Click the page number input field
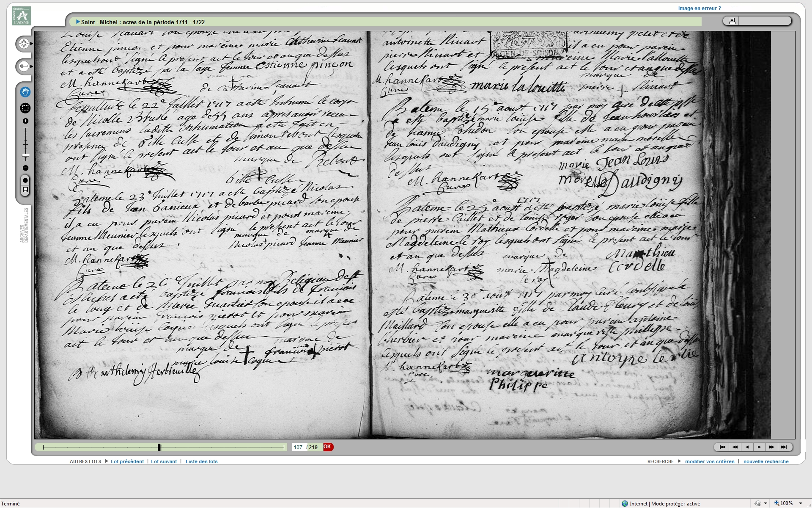This screenshot has height=508, width=812. pyautogui.click(x=298, y=447)
